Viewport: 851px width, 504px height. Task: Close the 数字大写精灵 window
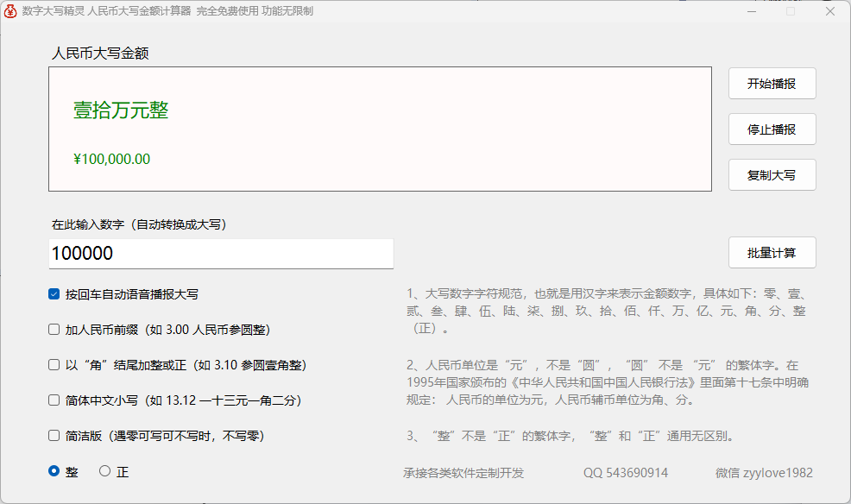(829, 11)
